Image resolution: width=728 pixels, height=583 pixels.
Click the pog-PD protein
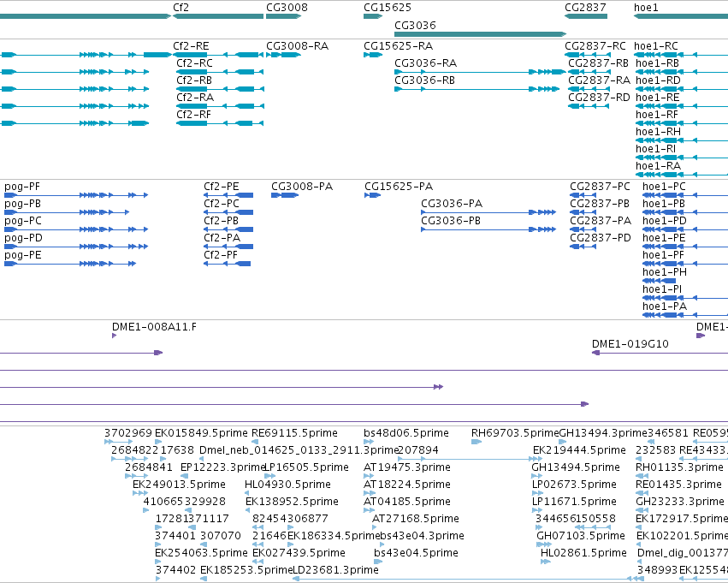coord(76,247)
